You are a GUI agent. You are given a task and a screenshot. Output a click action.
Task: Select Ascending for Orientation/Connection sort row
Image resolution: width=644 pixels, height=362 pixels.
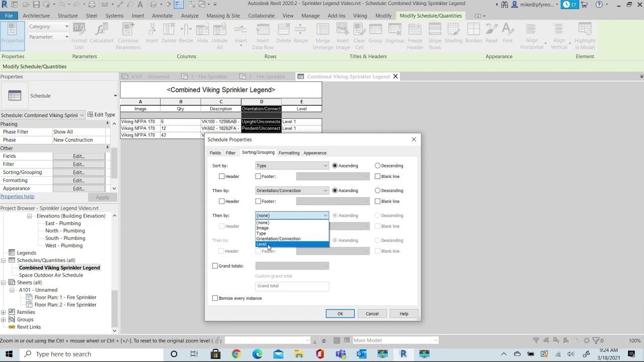[335, 191]
